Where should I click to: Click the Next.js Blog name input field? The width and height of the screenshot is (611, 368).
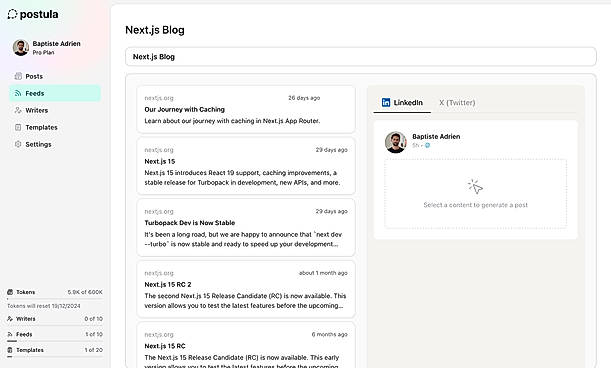360,57
